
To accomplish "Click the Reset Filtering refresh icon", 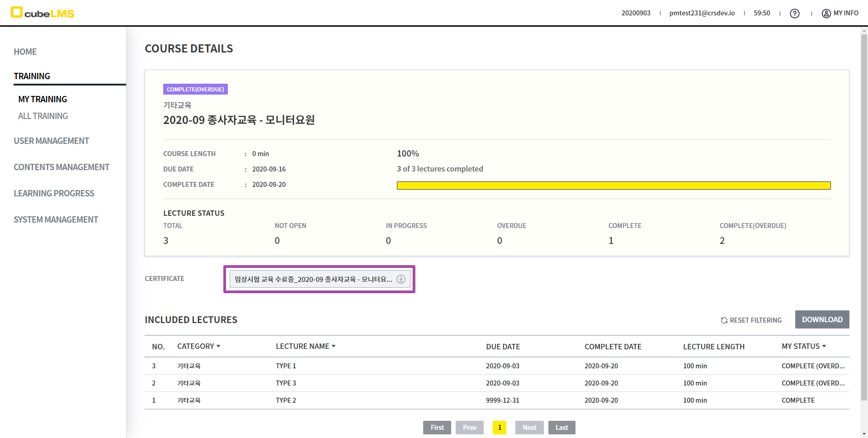I will pyautogui.click(x=724, y=320).
